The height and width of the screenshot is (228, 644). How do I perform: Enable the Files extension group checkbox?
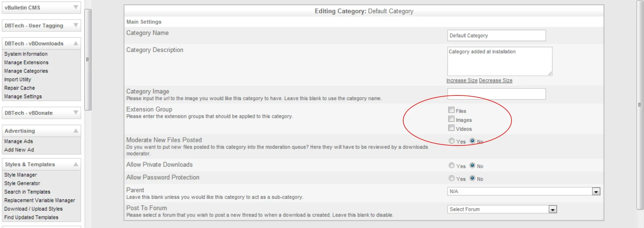pos(451,110)
